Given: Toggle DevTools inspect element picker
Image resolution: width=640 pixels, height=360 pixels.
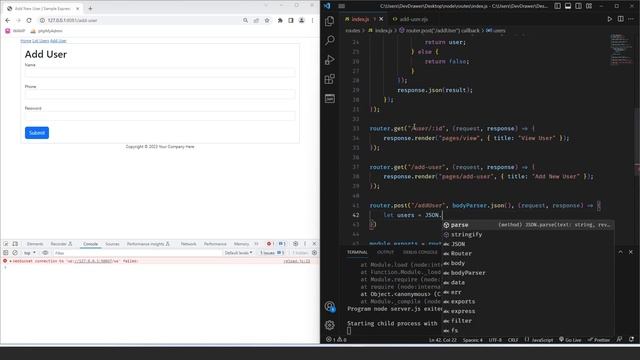Looking at the screenshot, I should (x=6, y=244).
